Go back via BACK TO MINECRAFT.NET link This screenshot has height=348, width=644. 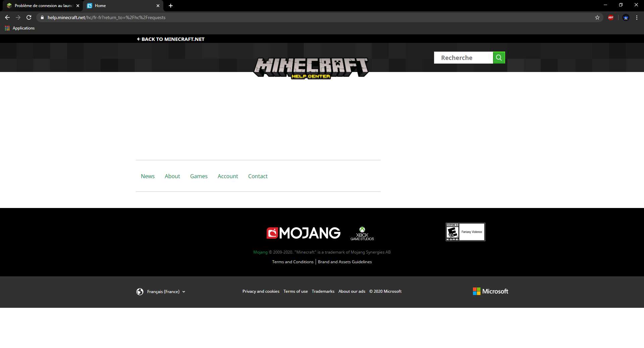point(170,39)
